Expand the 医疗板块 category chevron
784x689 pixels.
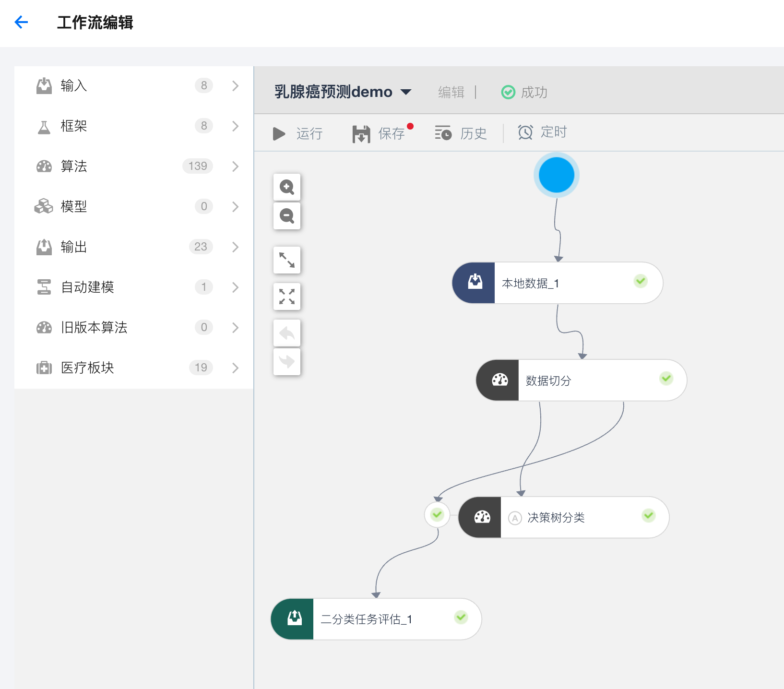235,368
